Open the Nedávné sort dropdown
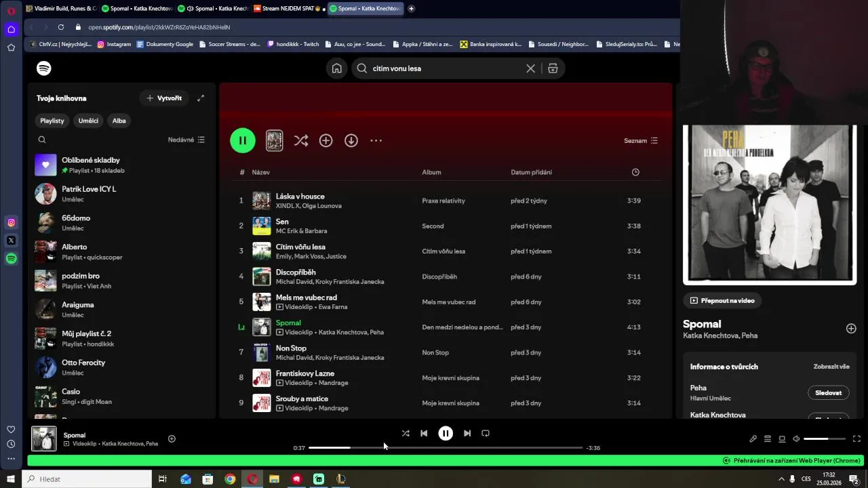The image size is (868, 488). pos(186,140)
